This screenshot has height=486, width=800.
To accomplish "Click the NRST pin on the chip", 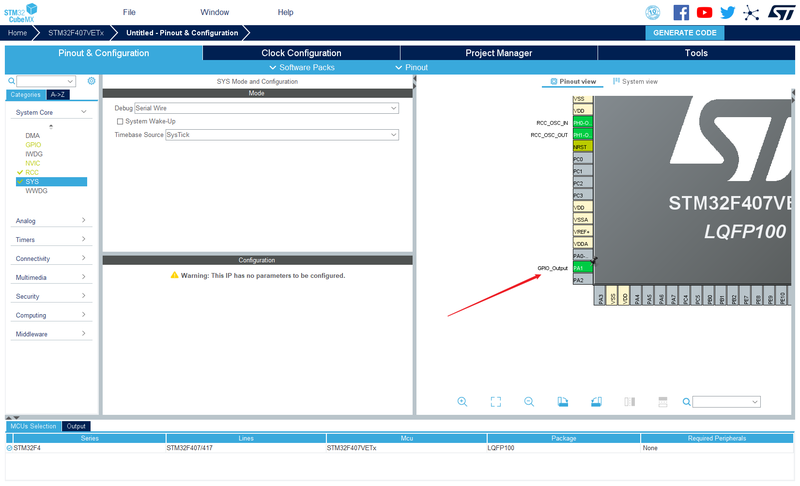I will click(x=583, y=147).
